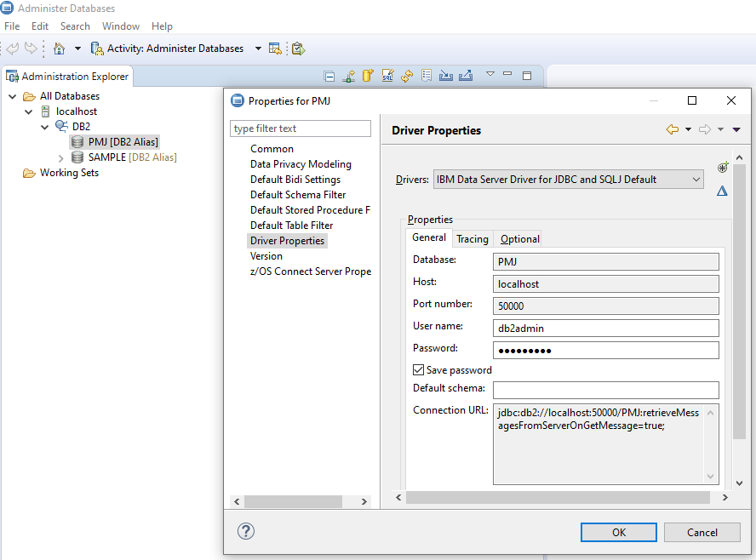756x560 pixels.
Task: Click the Edit Driver Definition triangle icon
Action: [722, 191]
